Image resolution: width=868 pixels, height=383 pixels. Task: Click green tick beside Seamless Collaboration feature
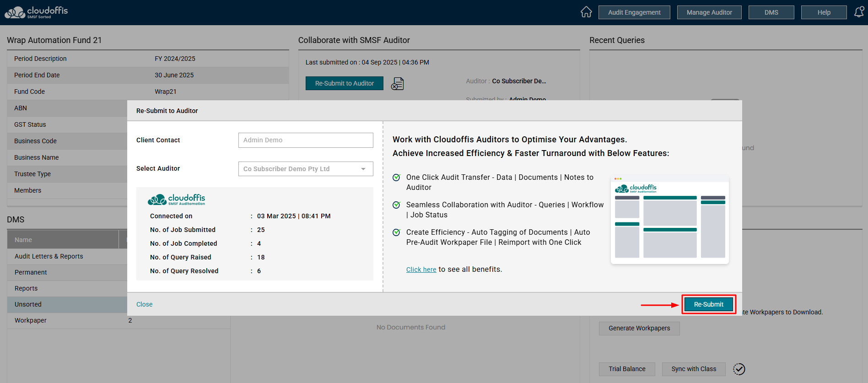(x=397, y=205)
